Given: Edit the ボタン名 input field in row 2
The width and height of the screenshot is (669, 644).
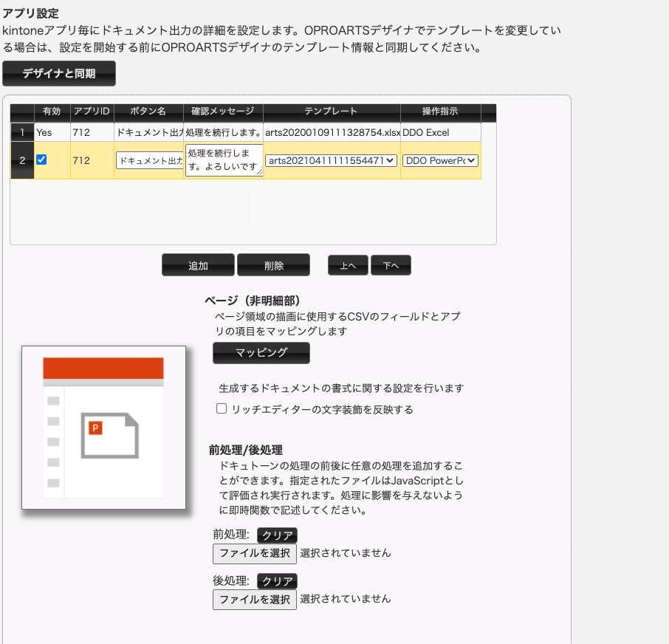Looking at the screenshot, I should pos(150,160).
